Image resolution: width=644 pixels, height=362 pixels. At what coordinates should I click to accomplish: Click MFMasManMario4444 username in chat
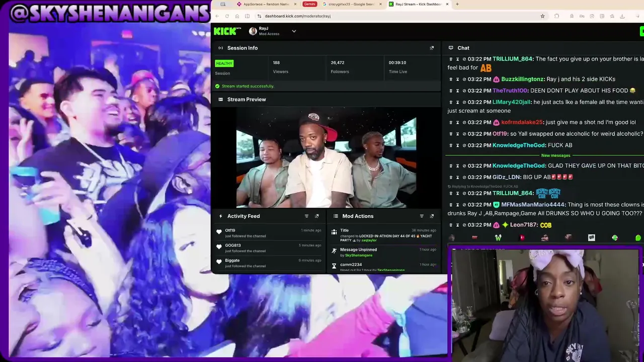click(x=533, y=205)
